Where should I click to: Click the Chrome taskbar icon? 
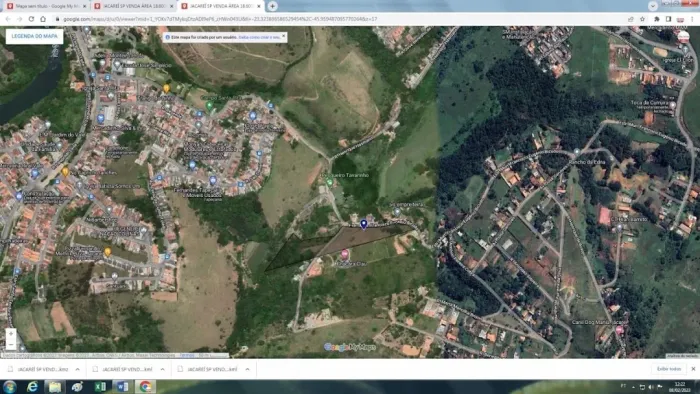coord(145,386)
